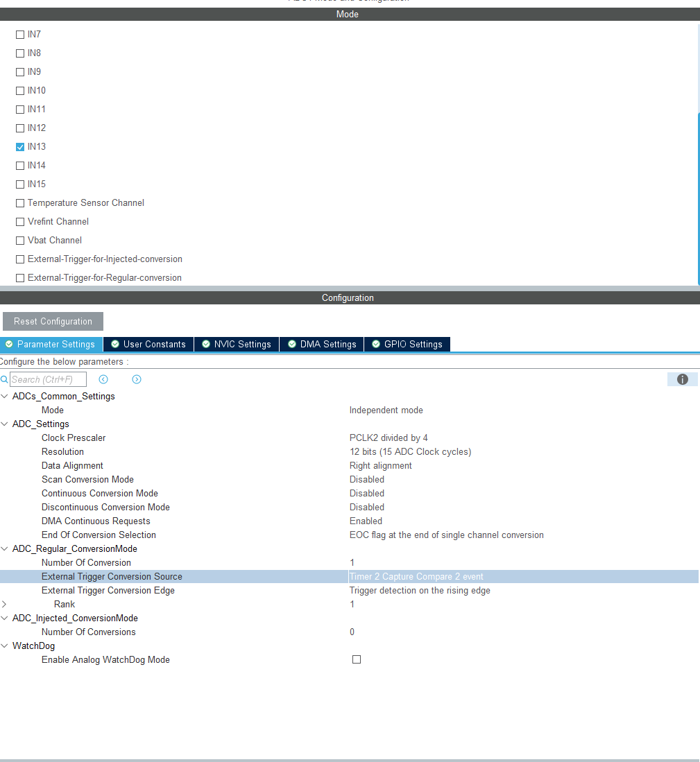Select Discontinuous Conversion Mode row

349,508
